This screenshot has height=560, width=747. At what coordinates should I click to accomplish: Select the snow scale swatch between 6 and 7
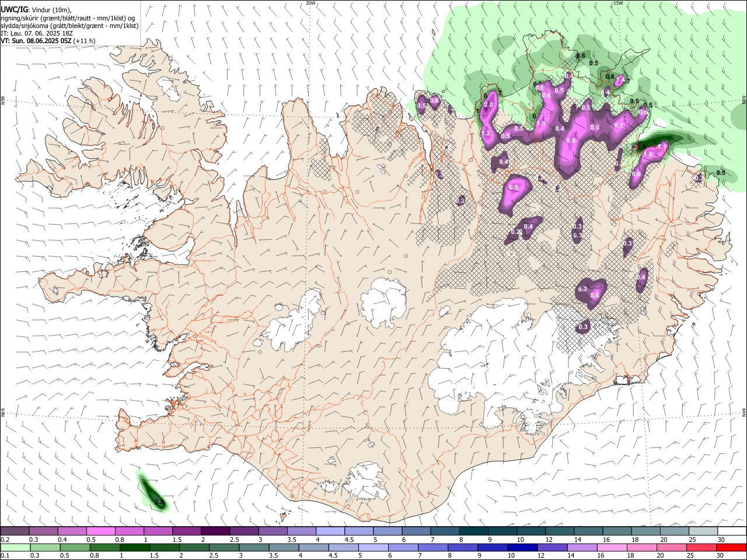(416, 531)
